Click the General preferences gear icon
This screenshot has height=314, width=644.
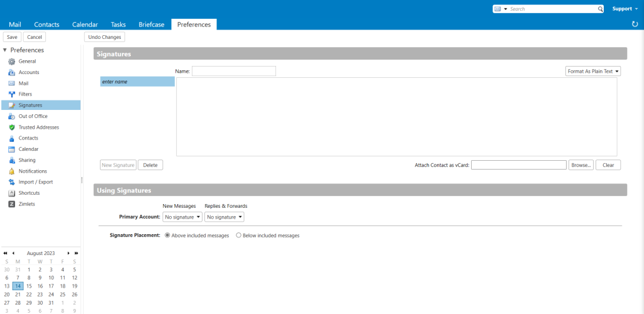(11, 62)
